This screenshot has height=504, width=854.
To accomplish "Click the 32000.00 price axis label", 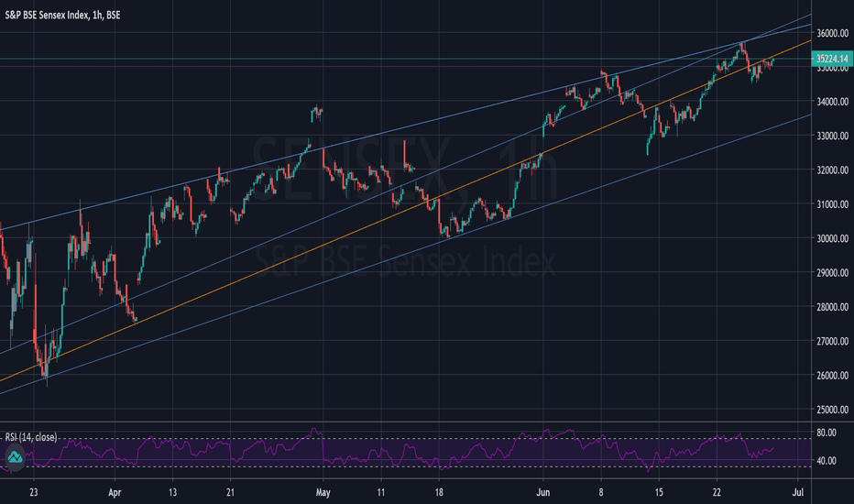I will point(832,170).
